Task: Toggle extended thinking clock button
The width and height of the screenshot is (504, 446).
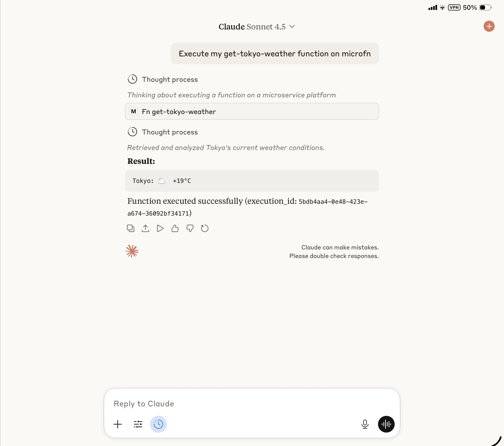Action: pyautogui.click(x=158, y=424)
